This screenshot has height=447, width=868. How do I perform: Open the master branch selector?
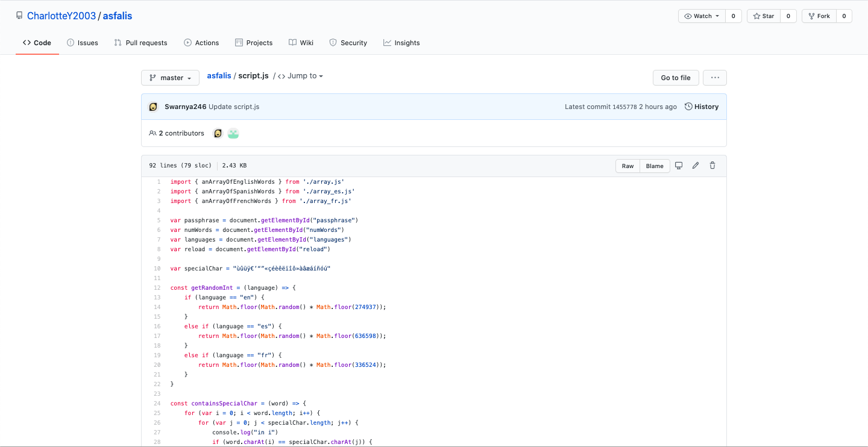click(x=170, y=78)
